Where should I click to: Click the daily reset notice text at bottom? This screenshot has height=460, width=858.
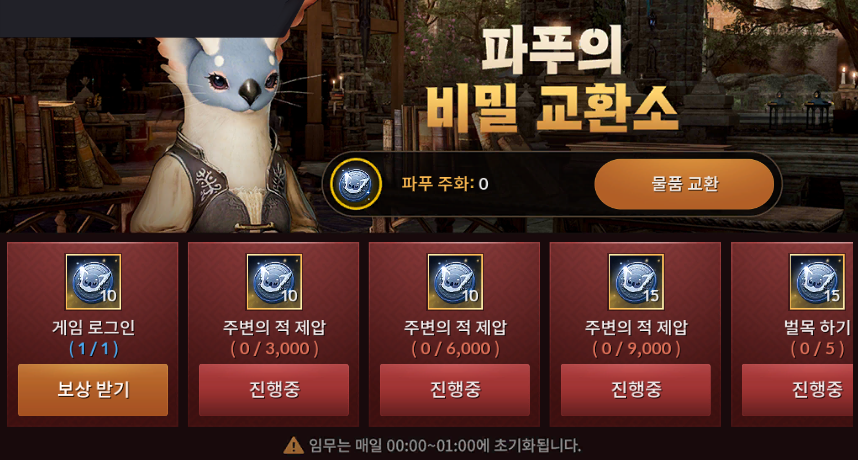444,445
